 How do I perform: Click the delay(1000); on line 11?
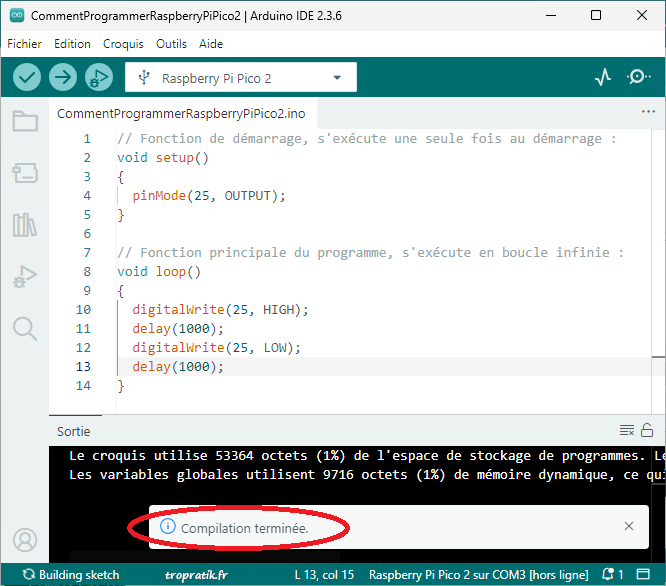point(178,329)
